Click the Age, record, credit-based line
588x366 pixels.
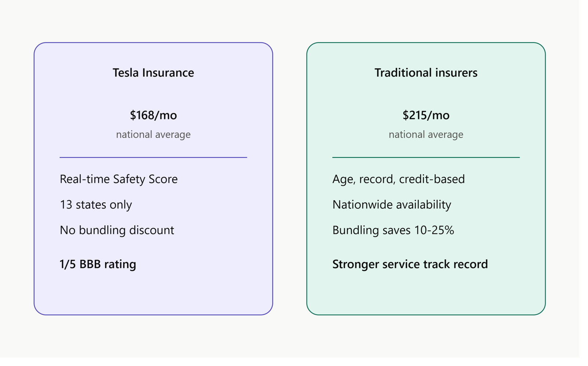[x=399, y=179]
